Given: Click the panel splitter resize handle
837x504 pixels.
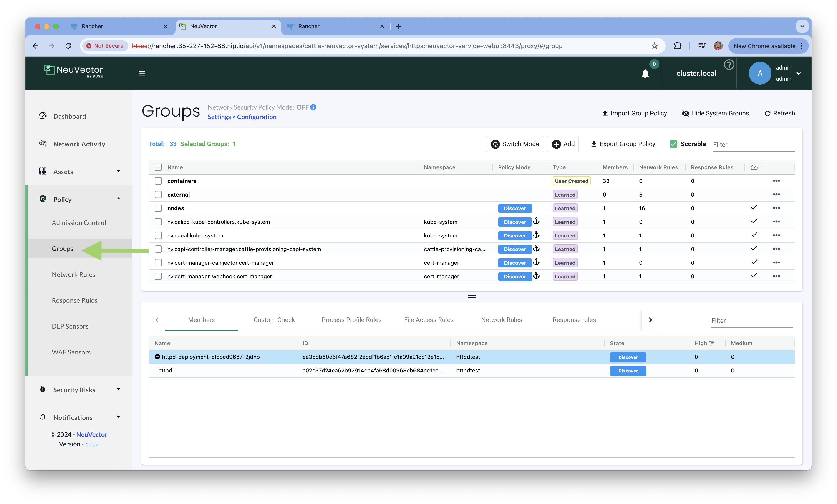Looking at the screenshot, I should [471, 296].
